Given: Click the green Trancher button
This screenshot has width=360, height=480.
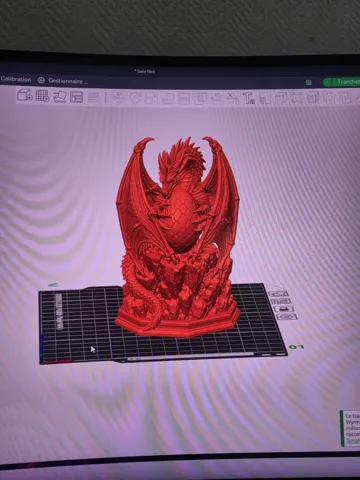Looking at the screenshot, I should (x=345, y=82).
